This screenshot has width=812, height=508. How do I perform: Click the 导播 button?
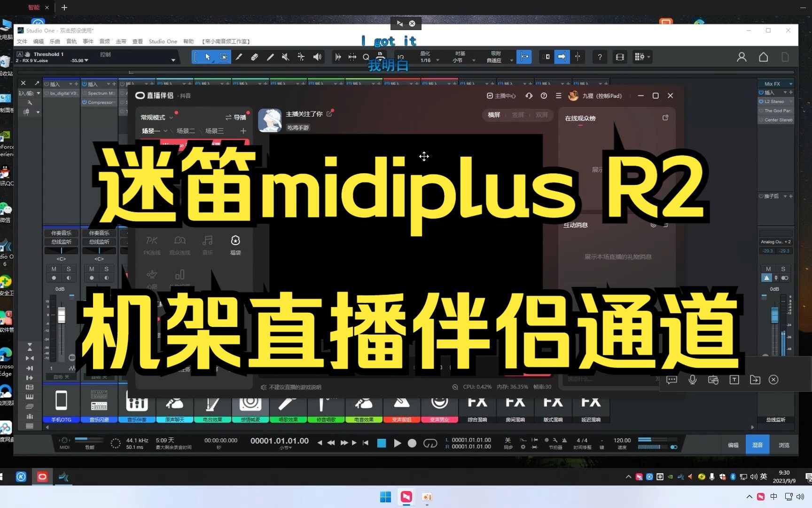pos(236,118)
